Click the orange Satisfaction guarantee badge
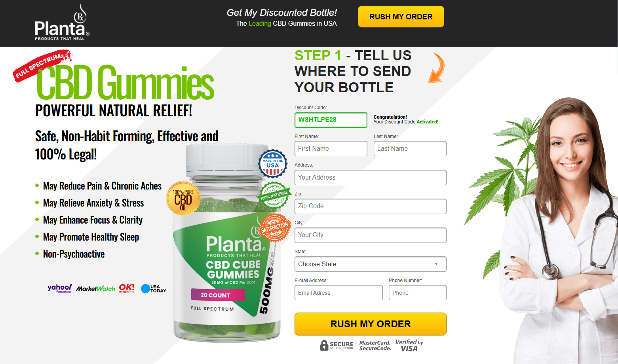This screenshot has width=618, height=364. 274,227
